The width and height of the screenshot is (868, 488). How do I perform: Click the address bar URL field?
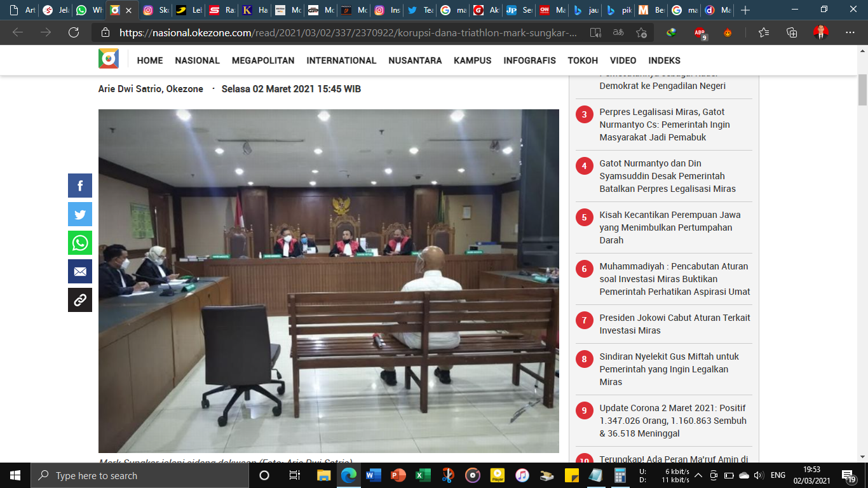(x=349, y=32)
